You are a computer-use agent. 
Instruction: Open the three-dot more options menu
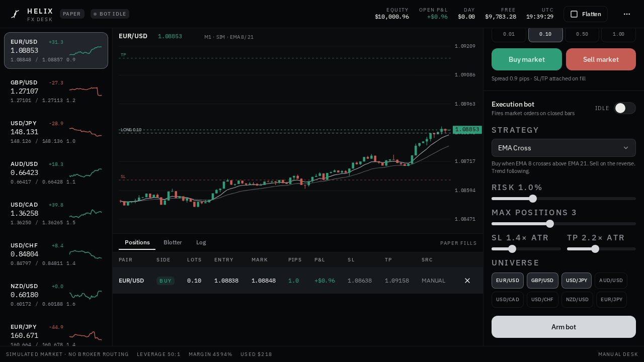click(x=627, y=14)
